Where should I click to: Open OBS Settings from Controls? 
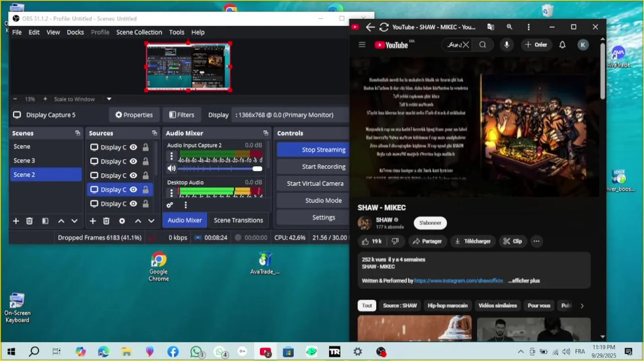tap(313, 218)
